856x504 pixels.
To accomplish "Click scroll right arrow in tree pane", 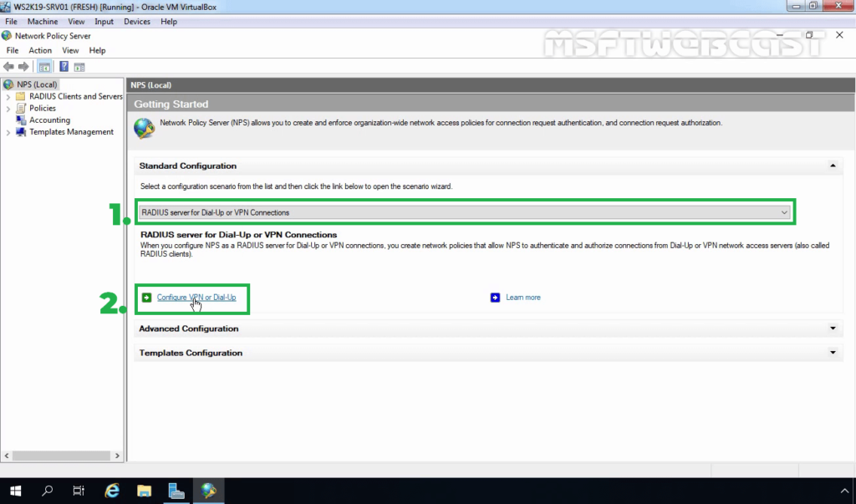I will pos(117,456).
